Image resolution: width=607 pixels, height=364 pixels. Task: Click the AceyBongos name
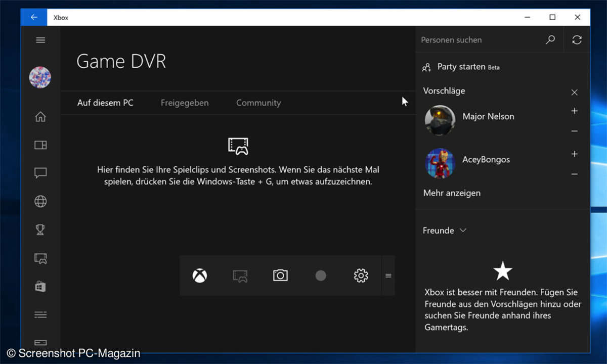pyautogui.click(x=486, y=159)
